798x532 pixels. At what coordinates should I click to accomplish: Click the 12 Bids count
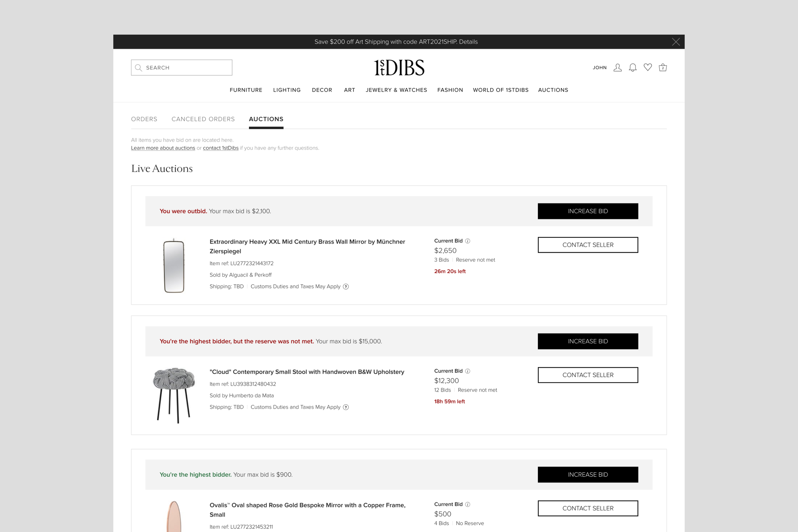click(x=442, y=390)
